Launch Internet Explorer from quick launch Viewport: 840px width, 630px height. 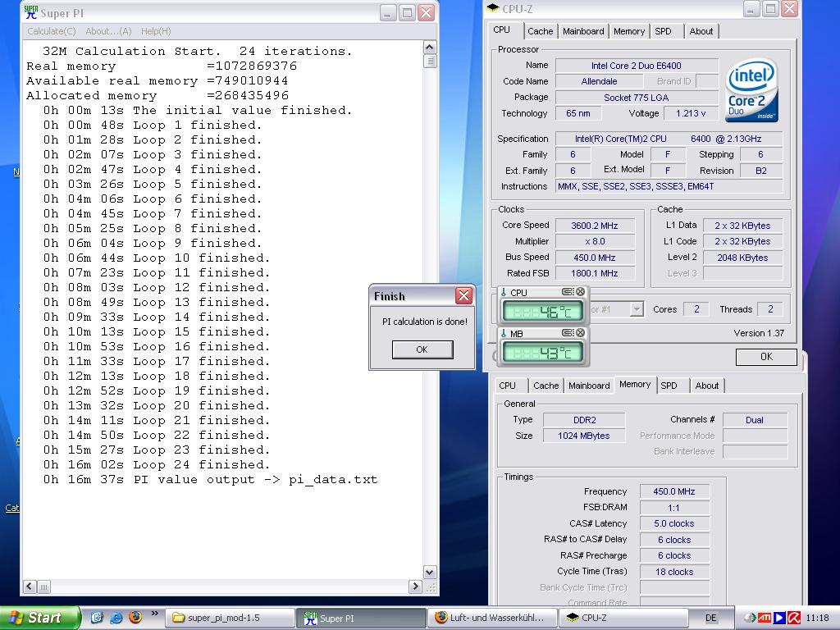116,617
